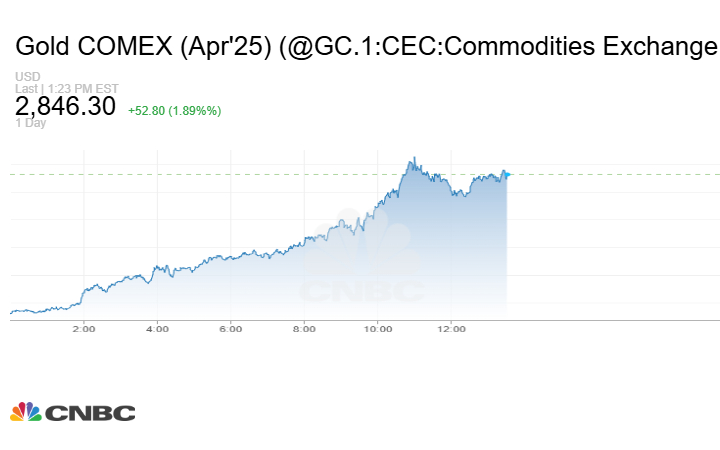Click the Last 1:23 PM EST timestamp
The height and width of the screenshot is (450, 720).
59,89
